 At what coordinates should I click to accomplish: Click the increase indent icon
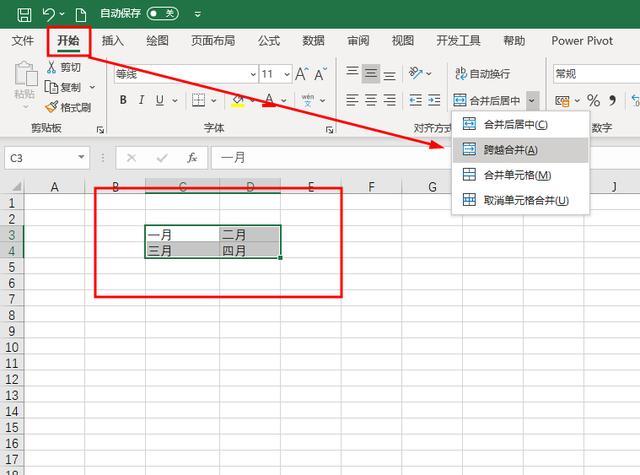(x=434, y=100)
